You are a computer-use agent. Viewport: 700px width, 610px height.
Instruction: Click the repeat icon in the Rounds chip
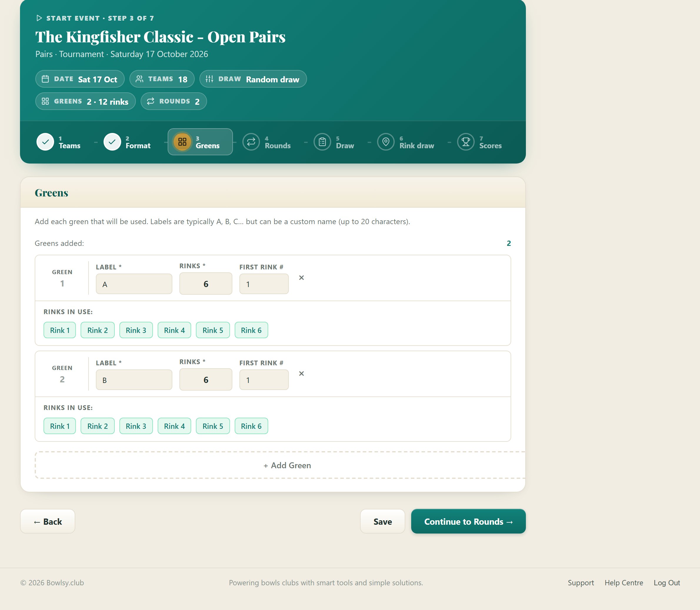tap(151, 101)
